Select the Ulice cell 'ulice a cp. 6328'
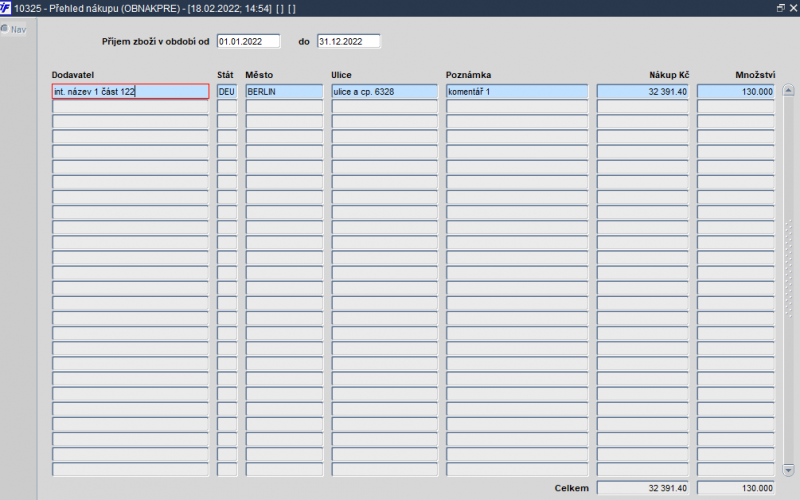The image size is (800, 500). click(x=384, y=91)
